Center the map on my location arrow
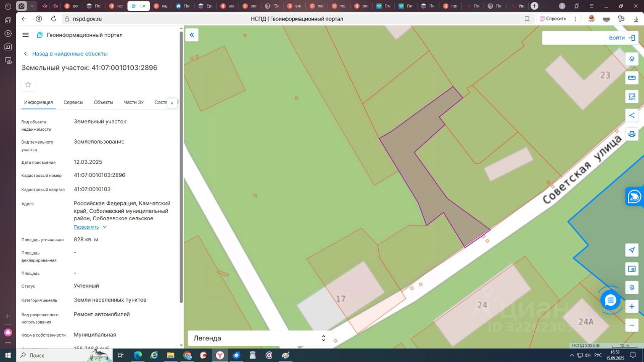644x362 pixels. (x=632, y=250)
